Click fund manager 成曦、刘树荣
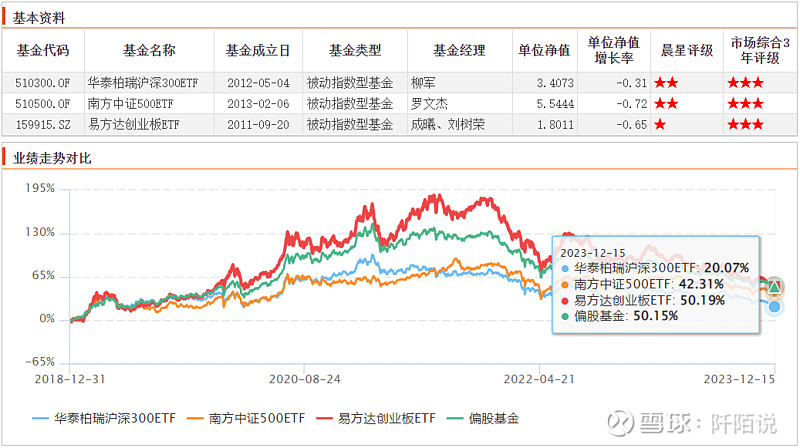 pos(447,125)
